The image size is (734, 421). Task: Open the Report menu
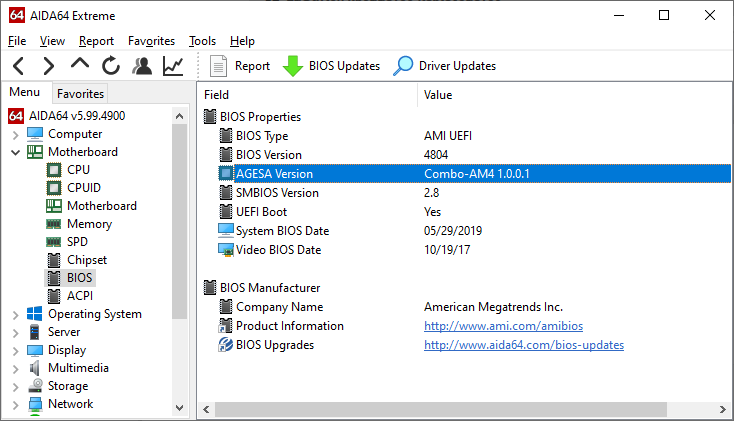click(96, 41)
